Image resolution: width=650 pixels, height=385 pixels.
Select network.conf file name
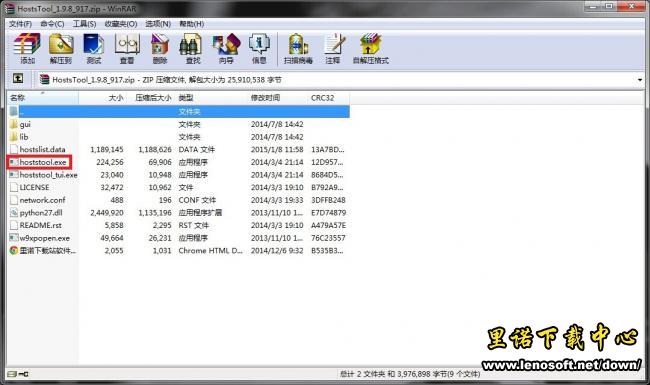pos(42,200)
